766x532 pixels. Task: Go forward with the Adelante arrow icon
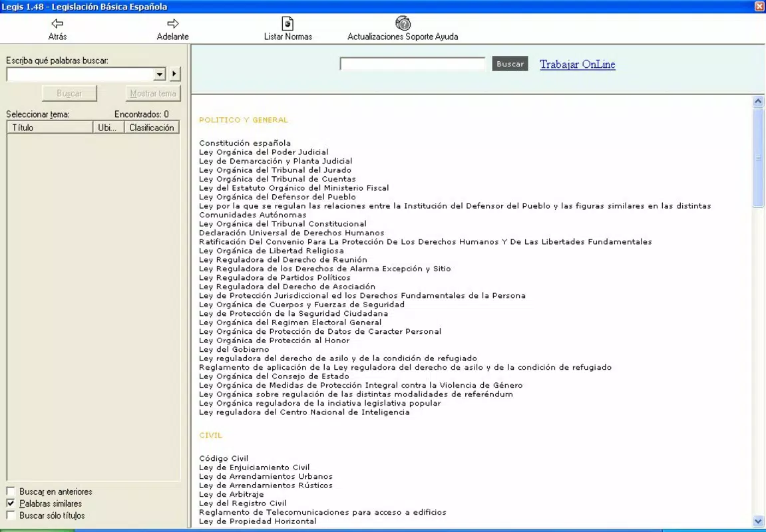[173, 23]
